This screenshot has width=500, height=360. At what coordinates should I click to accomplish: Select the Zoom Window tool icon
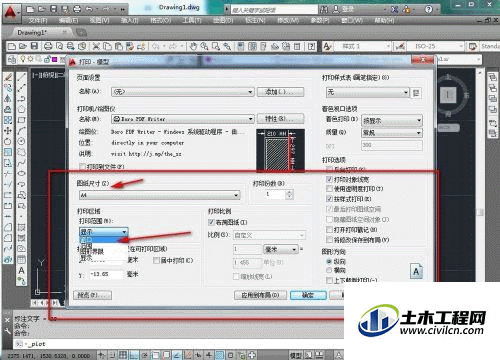[x=216, y=46]
